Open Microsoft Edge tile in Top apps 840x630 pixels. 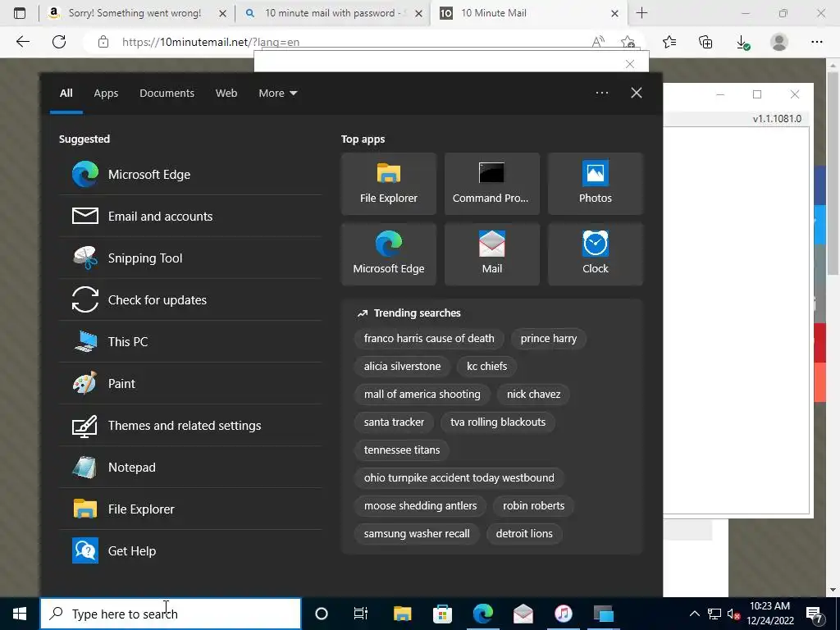[x=388, y=254]
